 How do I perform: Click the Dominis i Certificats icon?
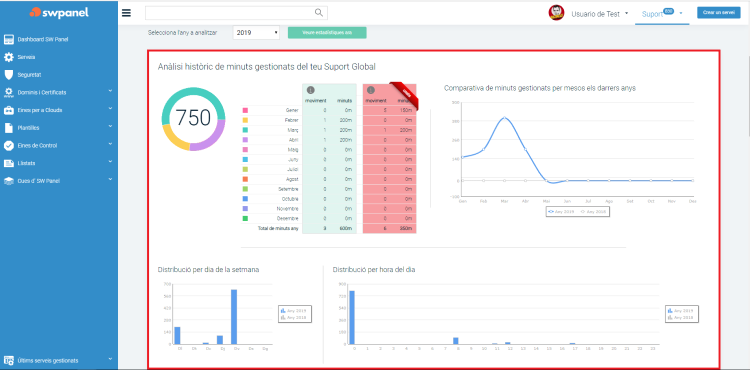click(9, 92)
